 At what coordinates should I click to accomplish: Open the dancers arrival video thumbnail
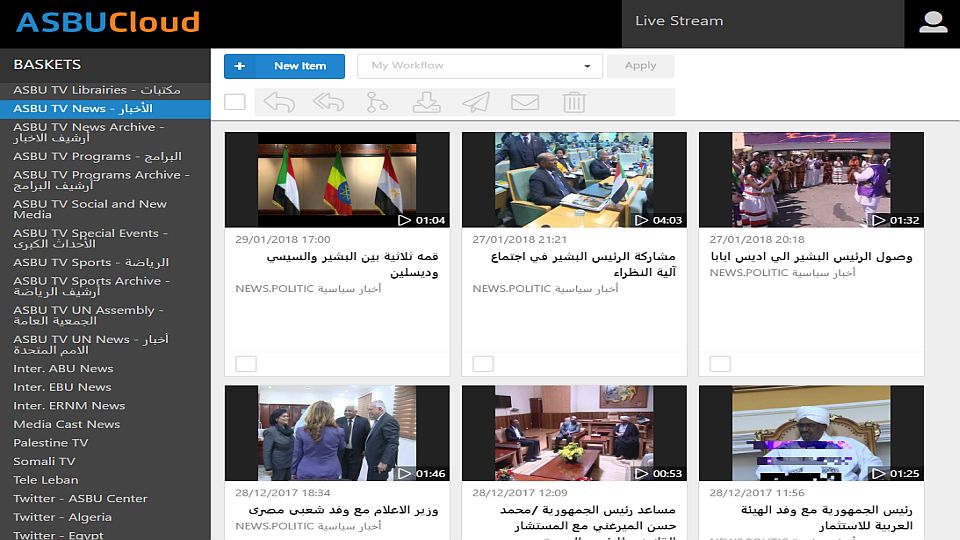[811, 179]
